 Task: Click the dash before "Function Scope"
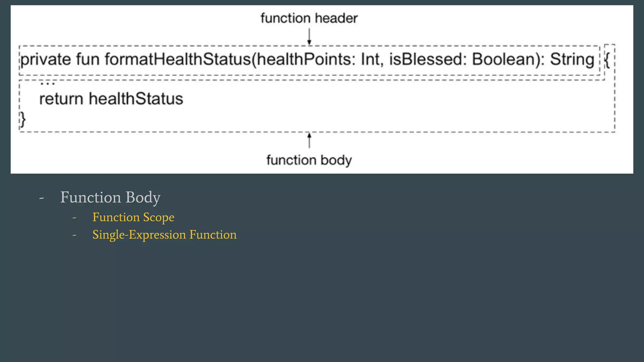coord(75,217)
